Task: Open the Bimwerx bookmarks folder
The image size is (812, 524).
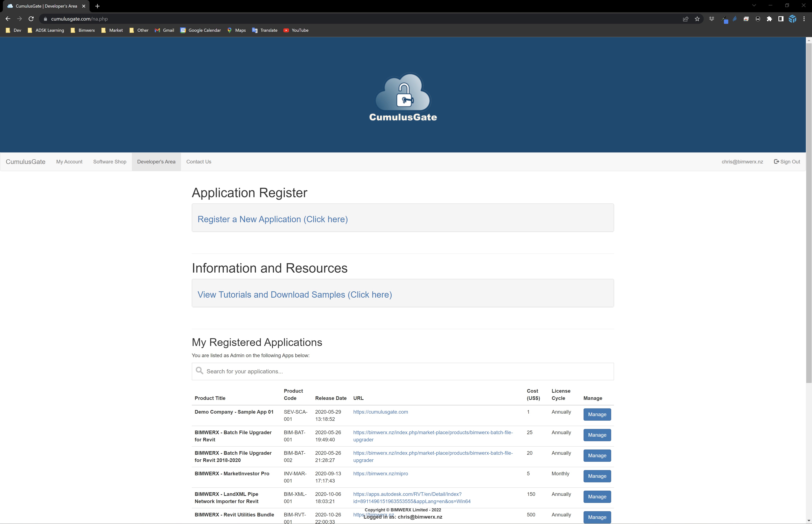Action: 83,30
